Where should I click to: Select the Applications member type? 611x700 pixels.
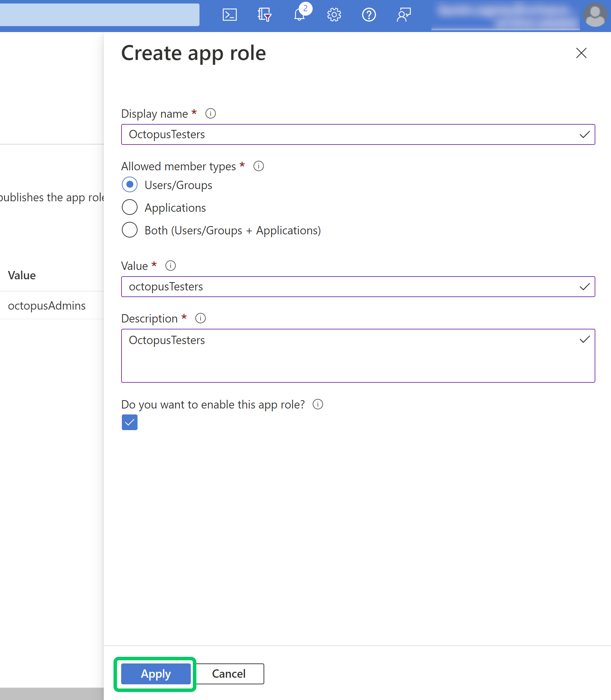pyautogui.click(x=129, y=207)
